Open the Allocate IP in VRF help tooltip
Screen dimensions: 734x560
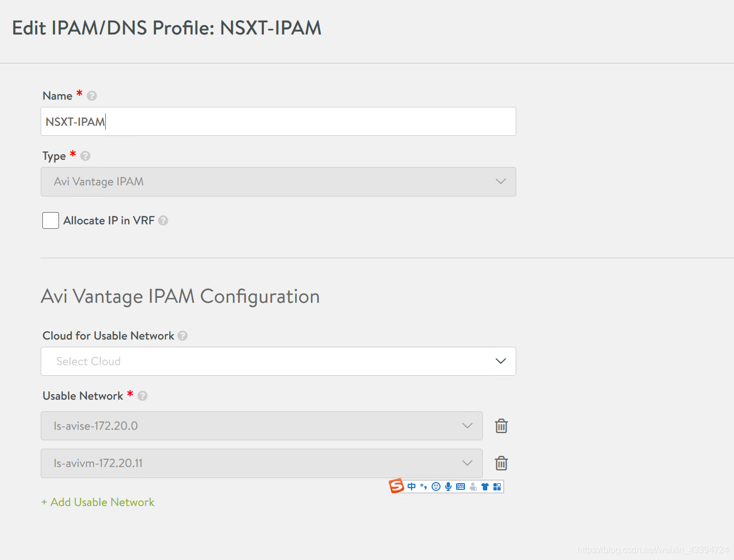[163, 220]
